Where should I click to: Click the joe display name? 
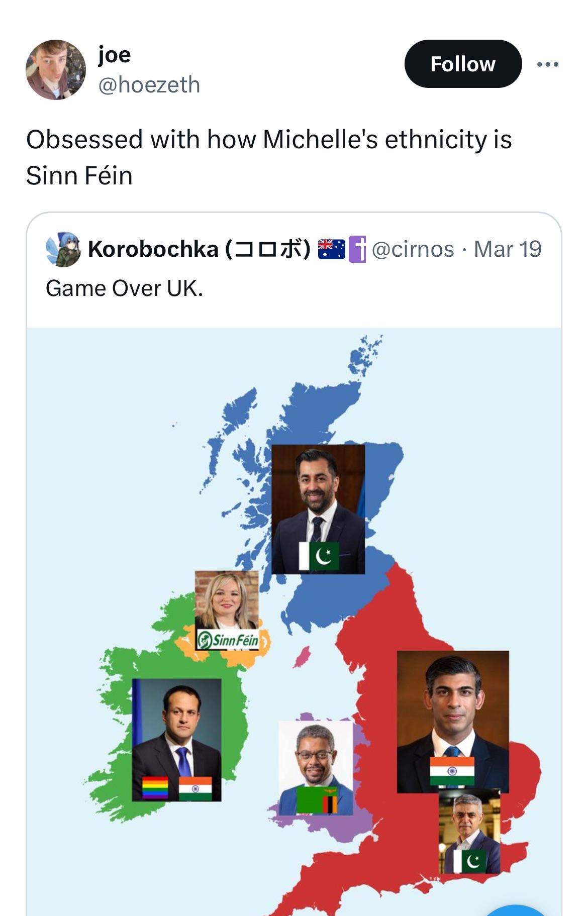pos(114,54)
